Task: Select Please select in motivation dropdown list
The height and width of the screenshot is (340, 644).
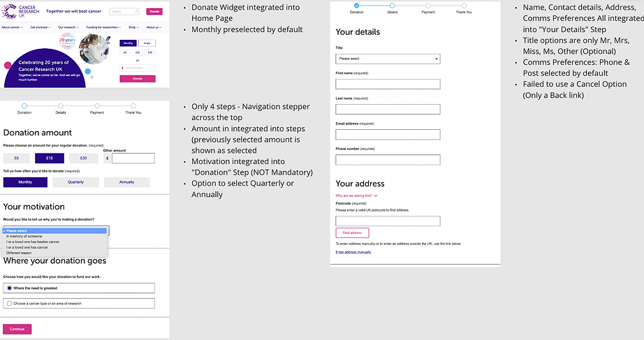Action: pyautogui.click(x=55, y=231)
